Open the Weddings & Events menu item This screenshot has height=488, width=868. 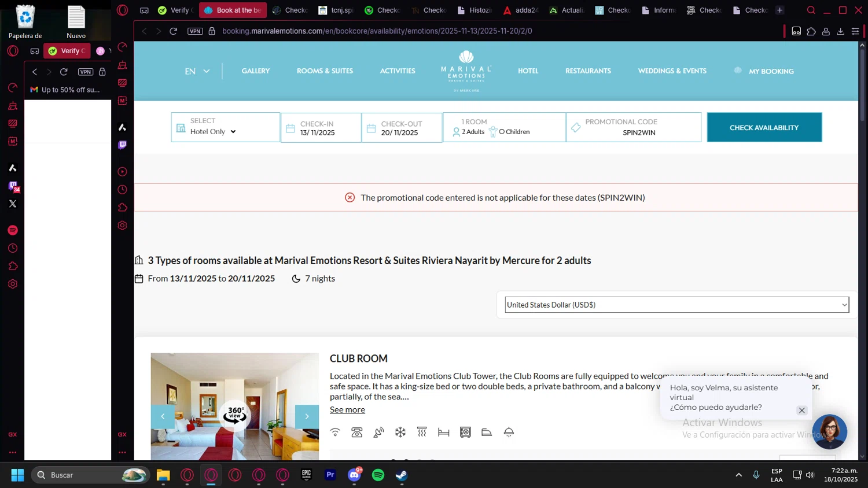[x=672, y=71]
